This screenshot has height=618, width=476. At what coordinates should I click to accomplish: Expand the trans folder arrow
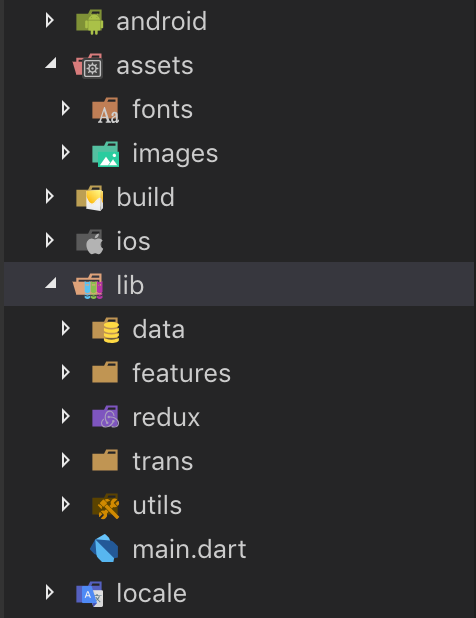tap(65, 460)
